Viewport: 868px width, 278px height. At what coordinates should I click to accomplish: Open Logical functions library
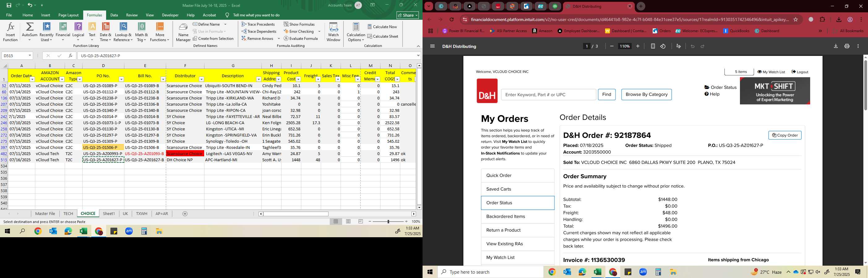[78, 32]
